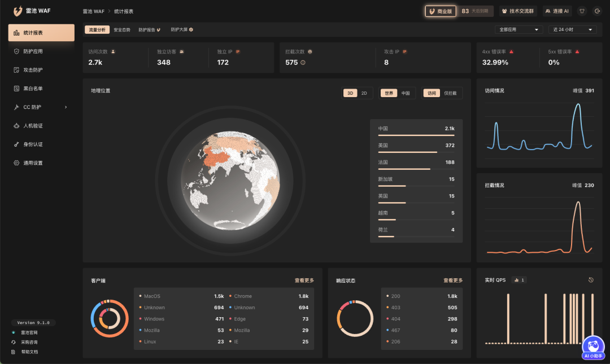
Task: Select 世界 map scope
Action: pyautogui.click(x=389, y=93)
